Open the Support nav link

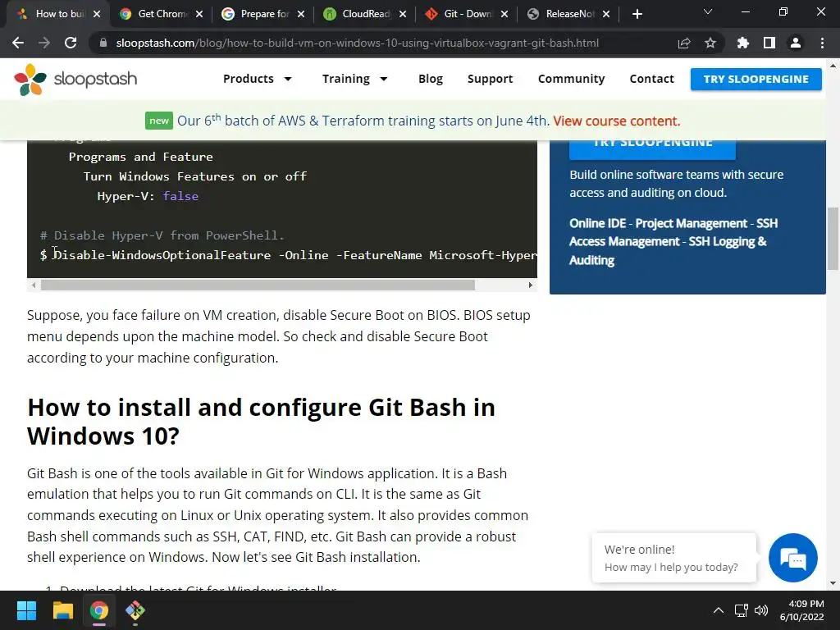(490, 79)
